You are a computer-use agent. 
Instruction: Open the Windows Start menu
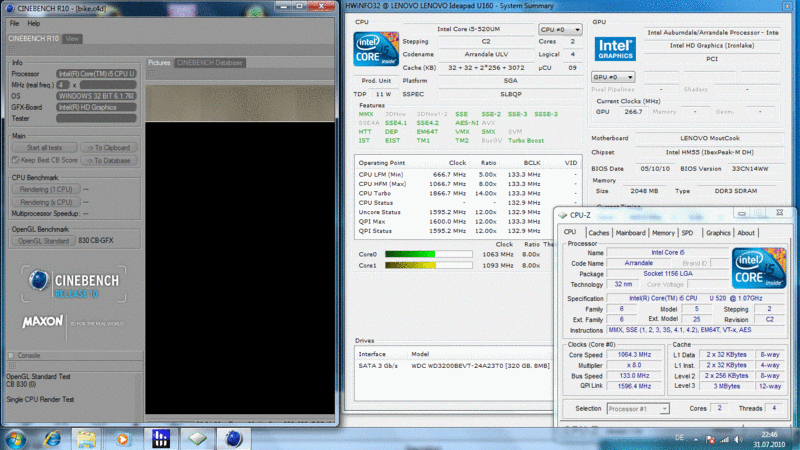click(x=15, y=439)
